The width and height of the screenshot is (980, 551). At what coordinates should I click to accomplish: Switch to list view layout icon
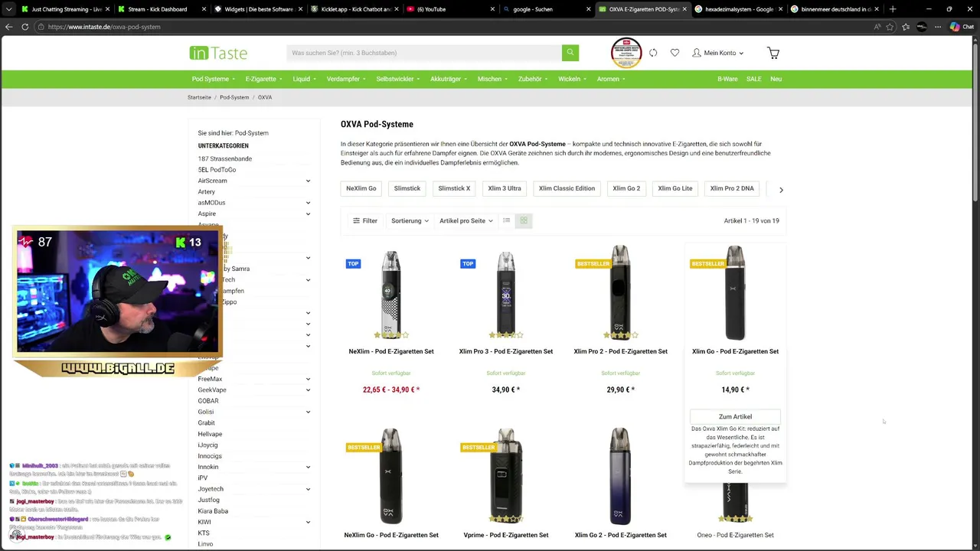coord(506,220)
